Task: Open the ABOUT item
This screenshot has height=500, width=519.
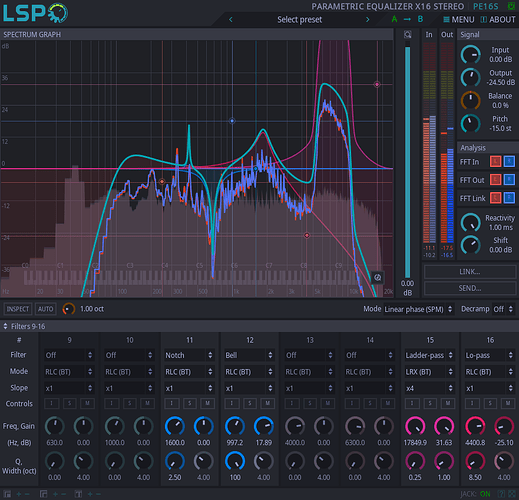Action: (x=498, y=20)
